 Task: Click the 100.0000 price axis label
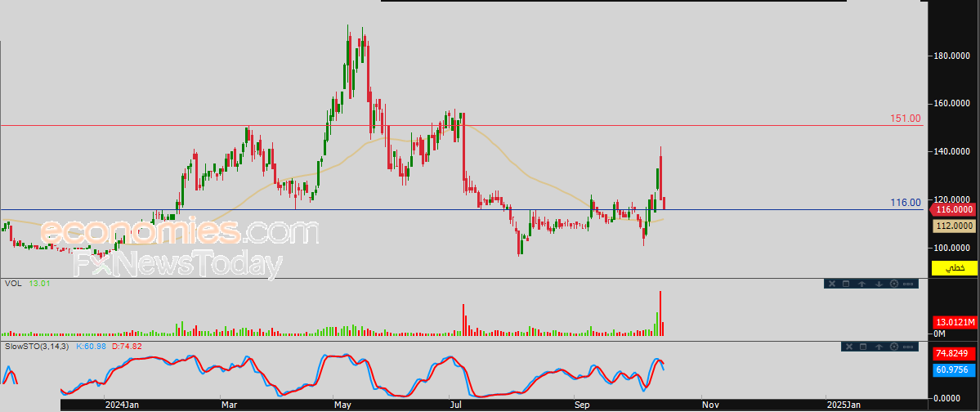click(954, 248)
